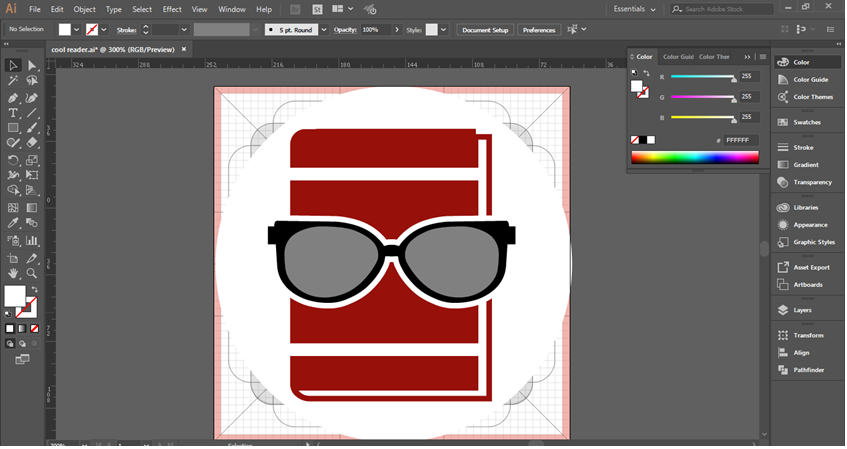Choose the Direct Selection tool
847x449 pixels.
click(x=32, y=65)
